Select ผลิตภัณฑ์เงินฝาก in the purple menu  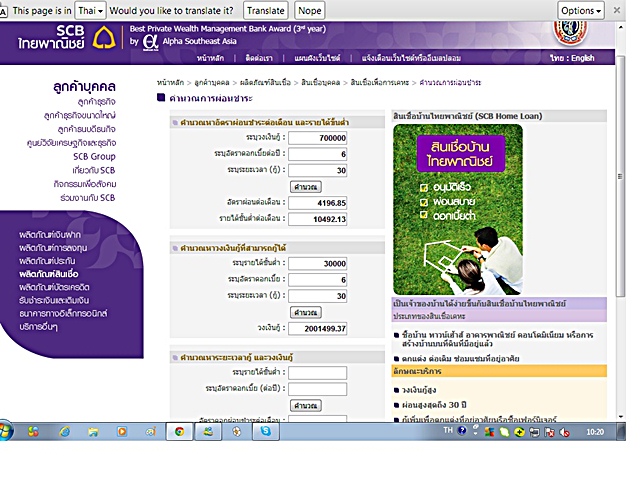50,235
